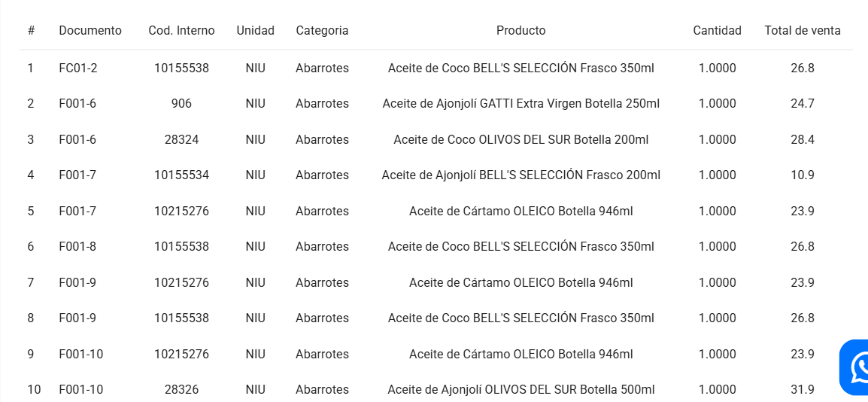This screenshot has width=868, height=402.
Task: Select Aceite de Ajonjolí BELL'S SELECCIÓN Frasco 200ml
Action: (520, 175)
